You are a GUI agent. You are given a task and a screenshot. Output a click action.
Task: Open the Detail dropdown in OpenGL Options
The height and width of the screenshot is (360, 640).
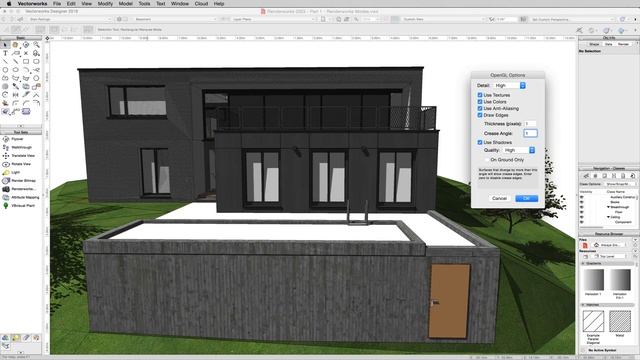(509, 85)
